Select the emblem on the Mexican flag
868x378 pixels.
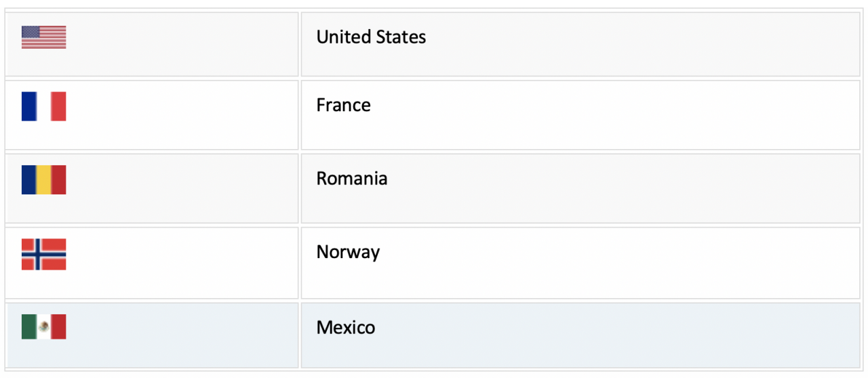(43, 327)
